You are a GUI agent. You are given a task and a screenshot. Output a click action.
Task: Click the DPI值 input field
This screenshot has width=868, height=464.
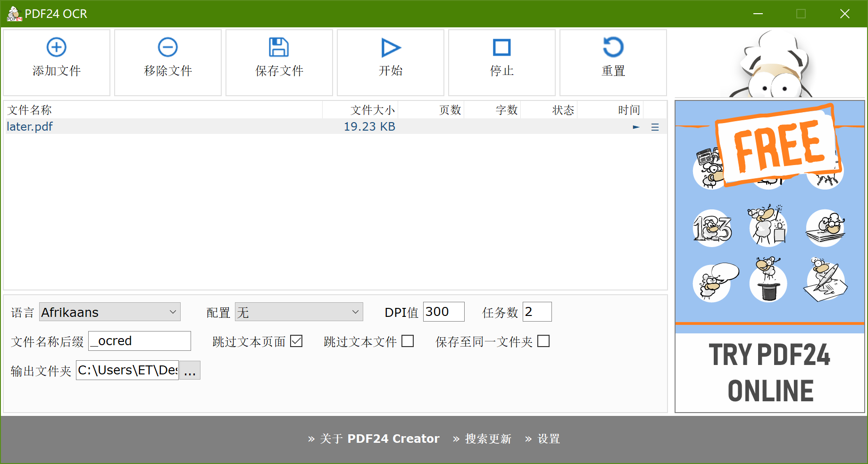tap(442, 312)
